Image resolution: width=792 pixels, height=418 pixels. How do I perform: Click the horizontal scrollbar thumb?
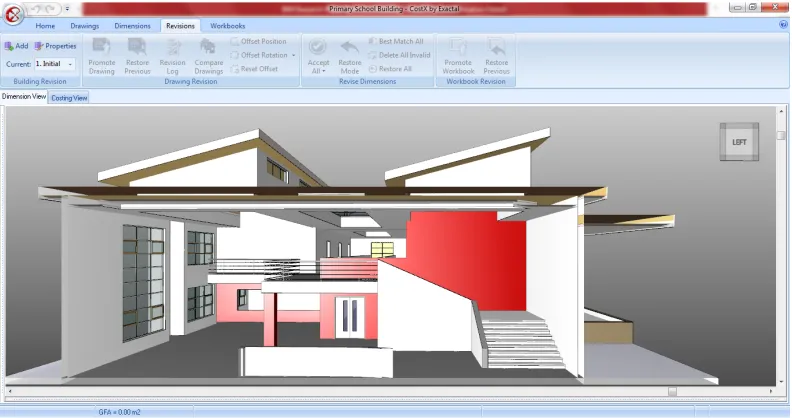coord(672,391)
